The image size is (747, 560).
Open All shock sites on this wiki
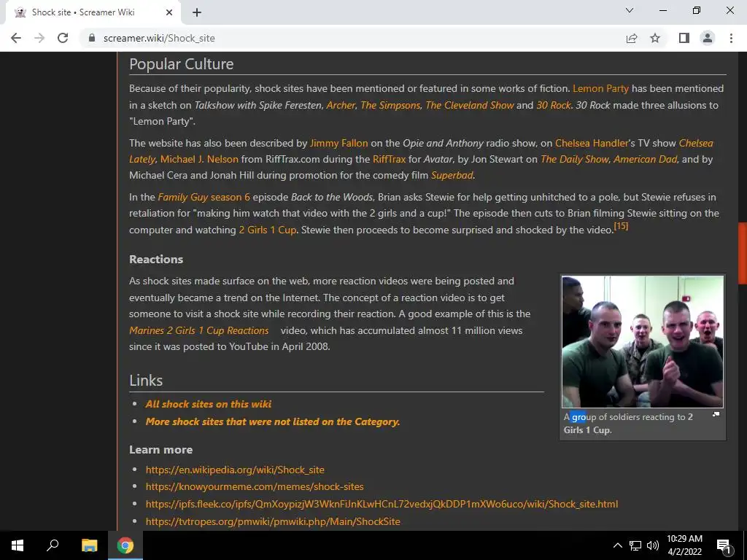pos(208,404)
